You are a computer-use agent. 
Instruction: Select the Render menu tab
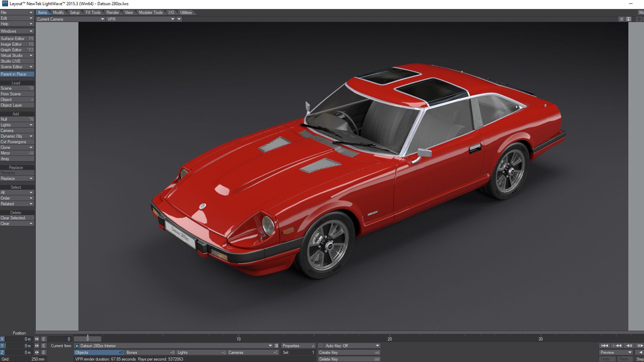click(x=112, y=12)
